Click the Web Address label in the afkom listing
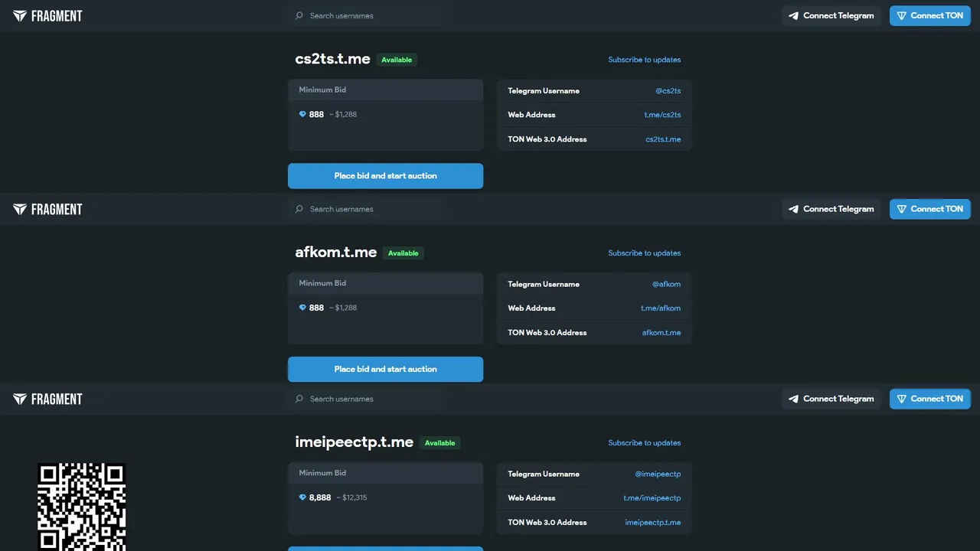Screen dimensions: 980x551 pyautogui.click(x=531, y=308)
